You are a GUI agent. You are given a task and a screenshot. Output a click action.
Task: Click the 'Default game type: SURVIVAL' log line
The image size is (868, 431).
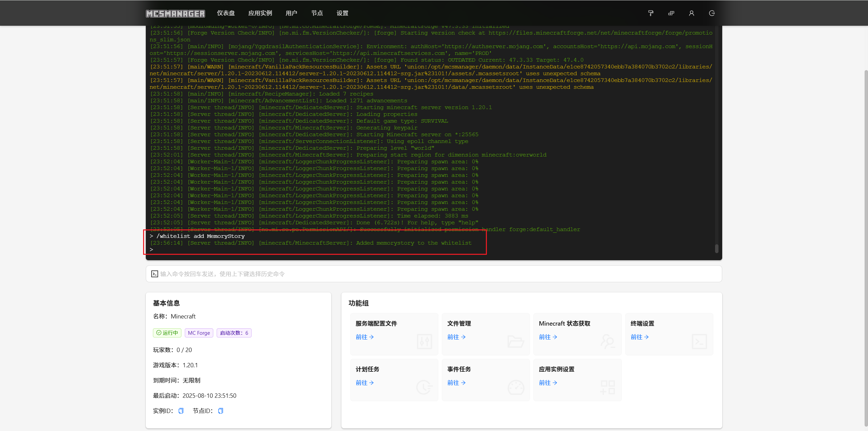(x=299, y=121)
